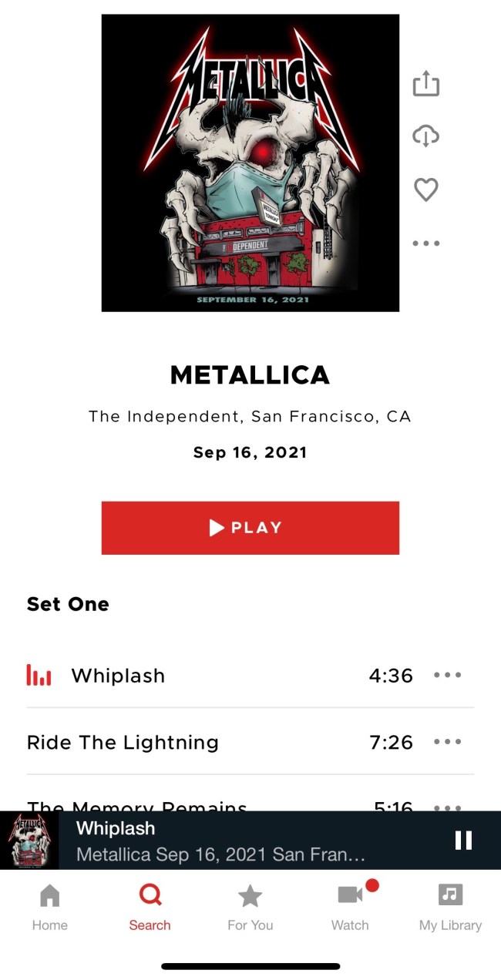Favorite this show with the heart icon
Screen dimensions: 501x980
click(x=425, y=190)
